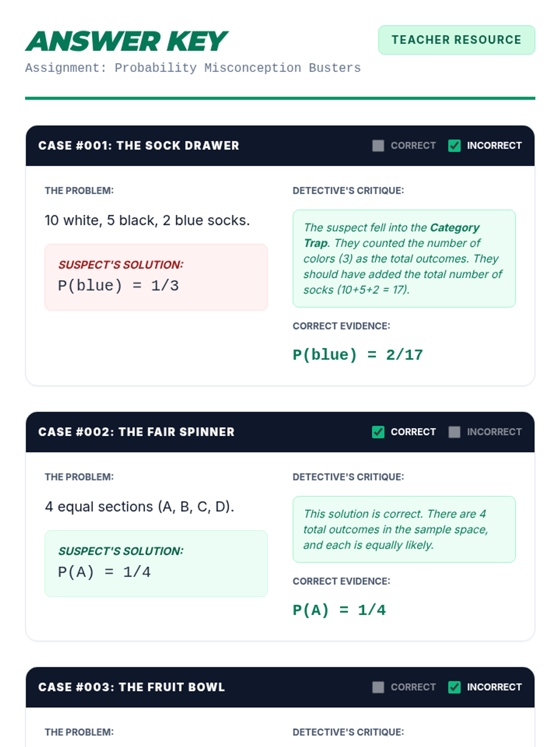Image resolution: width=560 pixels, height=747 pixels.
Task: Uncheck the Incorrect box for Case #001
Action: pyautogui.click(x=454, y=146)
